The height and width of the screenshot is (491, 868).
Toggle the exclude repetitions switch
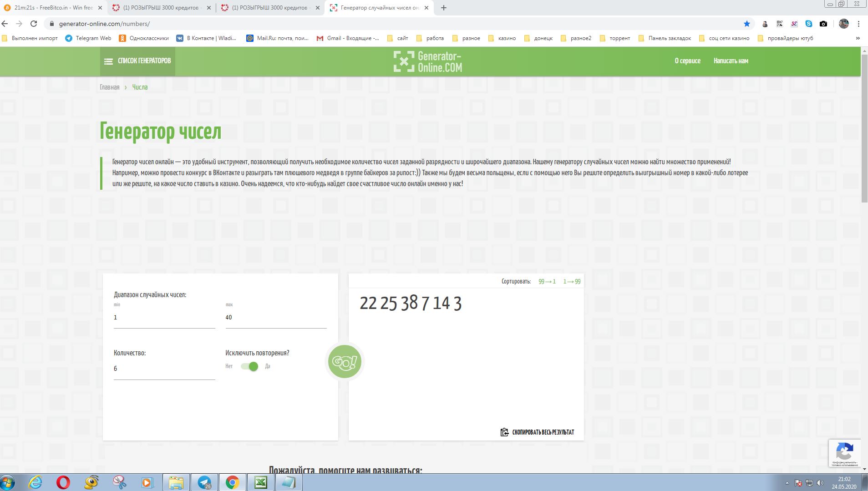[x=249, y=366]
